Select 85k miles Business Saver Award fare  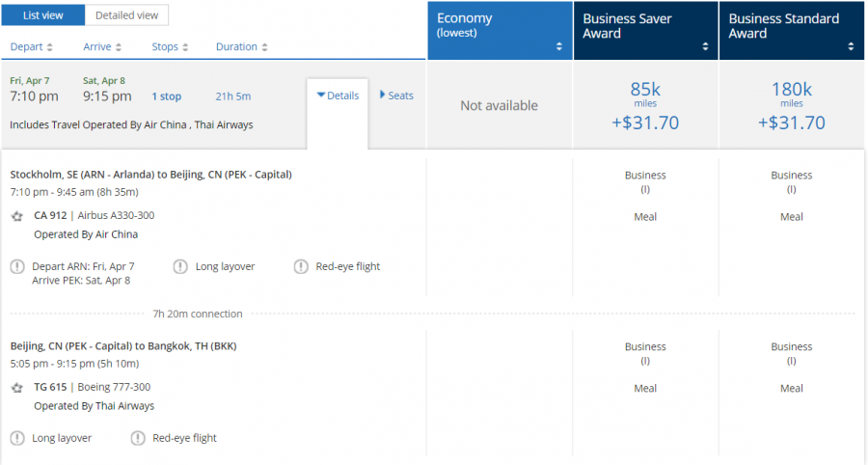click(645, 105)
